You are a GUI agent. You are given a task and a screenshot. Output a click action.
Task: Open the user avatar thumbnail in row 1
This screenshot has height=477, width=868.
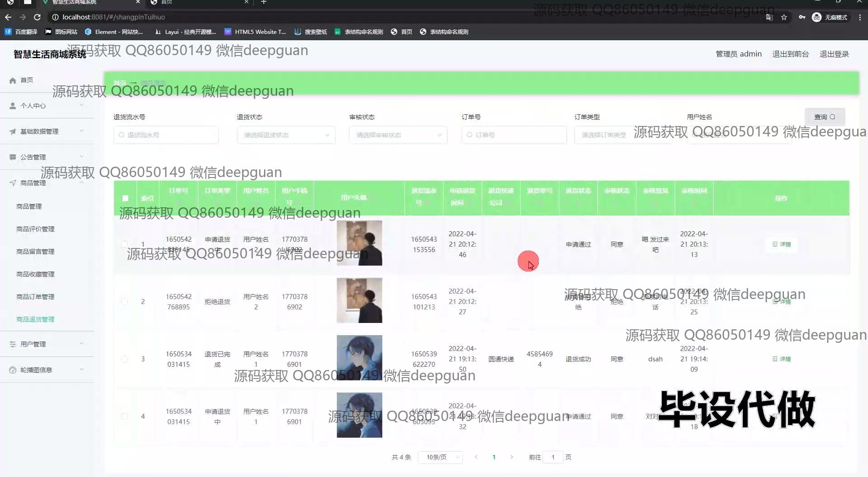click(359, 243)
